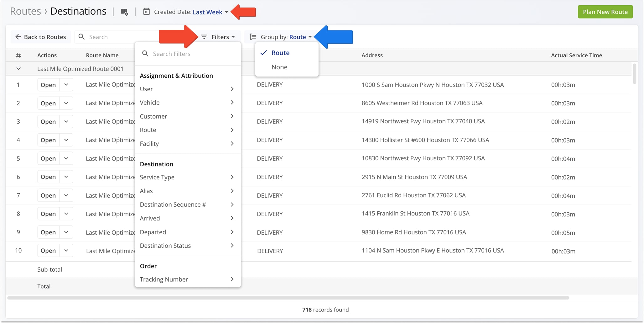Click the Group by list icon
The height and width of the screenshot is (324, 644).
coord(252,37)
